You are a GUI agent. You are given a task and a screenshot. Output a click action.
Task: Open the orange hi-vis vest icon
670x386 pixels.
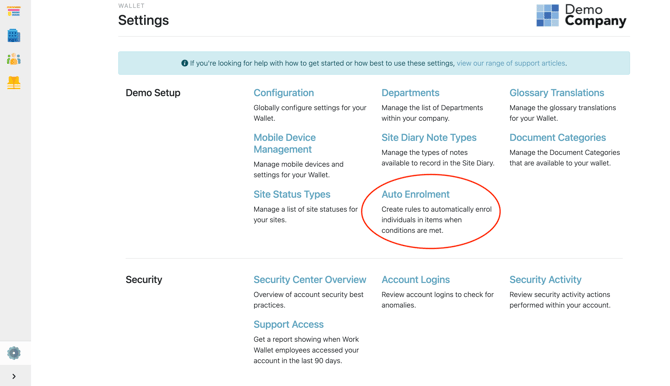point(14,83)
